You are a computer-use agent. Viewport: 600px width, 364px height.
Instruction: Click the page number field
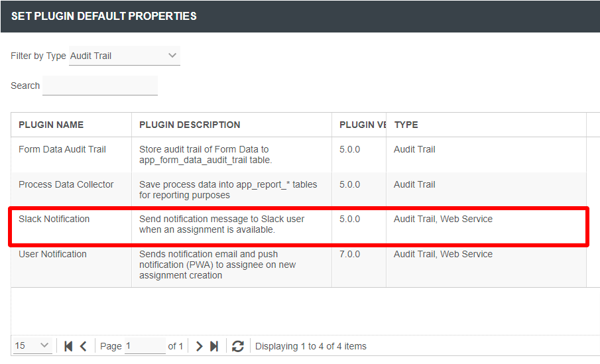pyautogui.click(x=145, y=346)
